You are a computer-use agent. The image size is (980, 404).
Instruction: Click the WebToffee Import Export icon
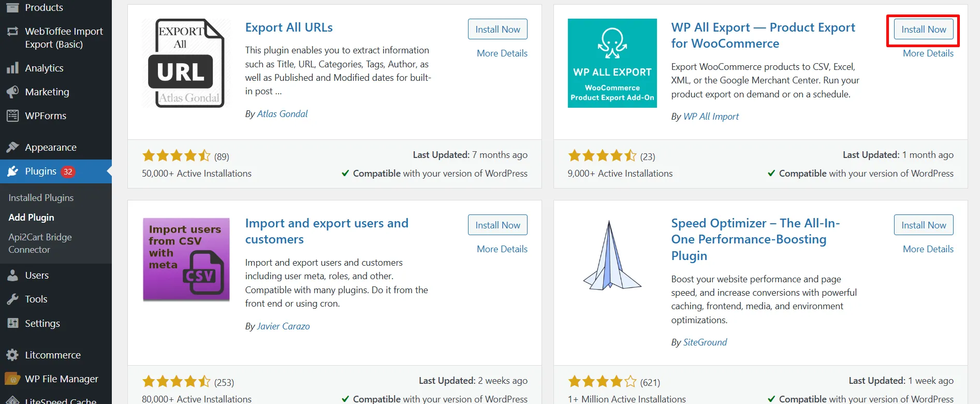(12, 32)
